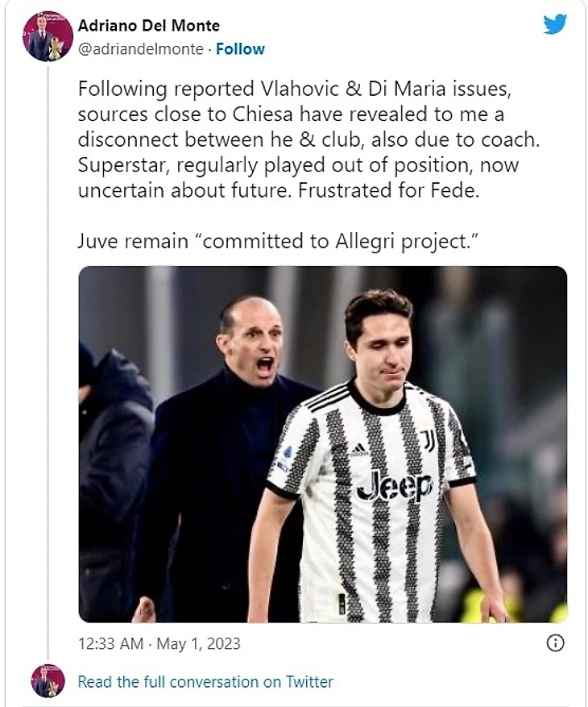
Task: Click the May 1, 2023 date
Action: 200,644
